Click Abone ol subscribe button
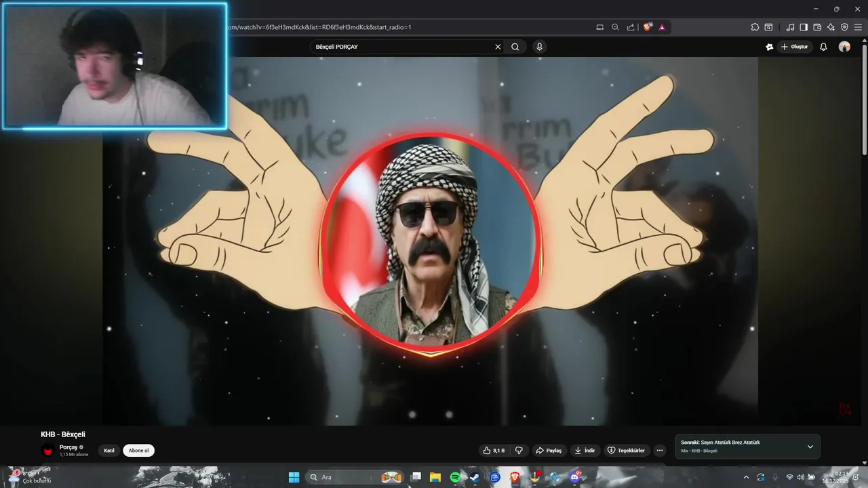 [x=139, y=451]
